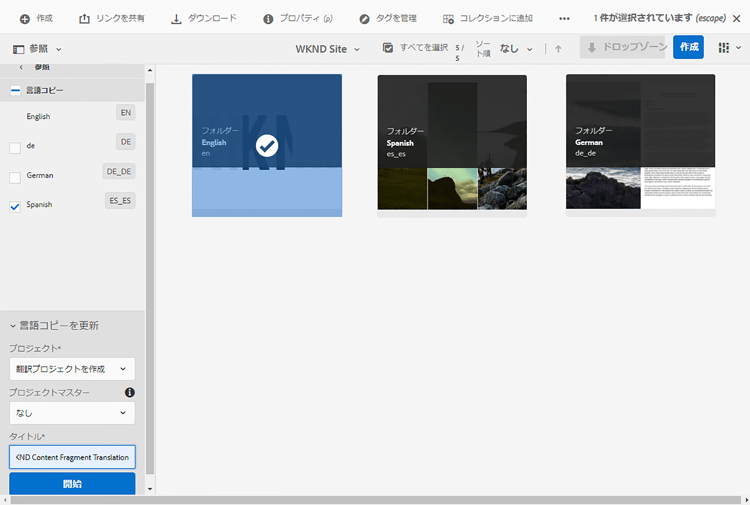Viewport: 750px width, 505px height.
Task: Click the blue 作成 button
Action: coord(688,47)
